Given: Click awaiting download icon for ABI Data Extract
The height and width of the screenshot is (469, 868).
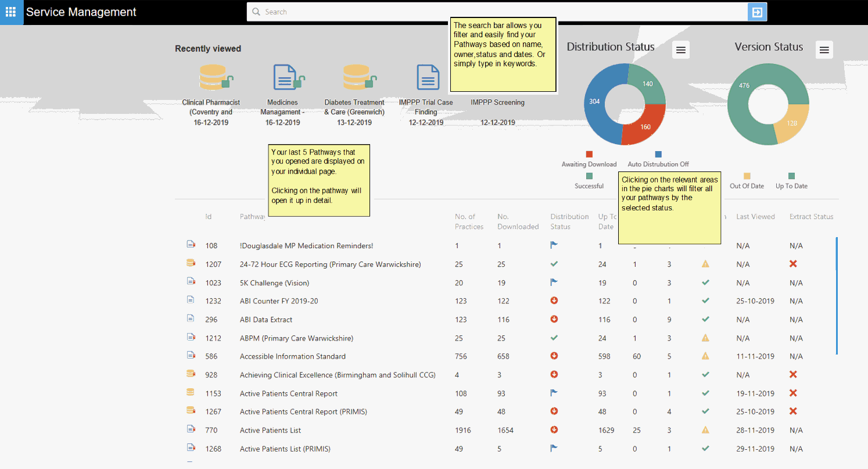Looking at the screenshot, I should click(554, 320).
